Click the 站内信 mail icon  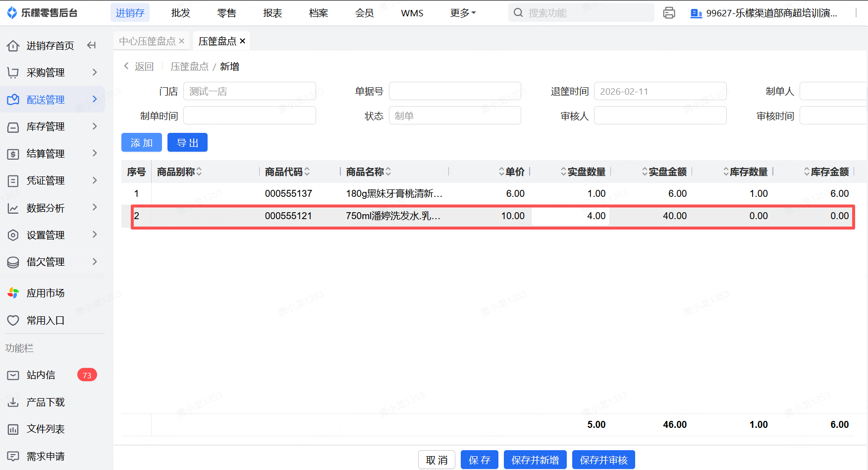coord(13,375)
